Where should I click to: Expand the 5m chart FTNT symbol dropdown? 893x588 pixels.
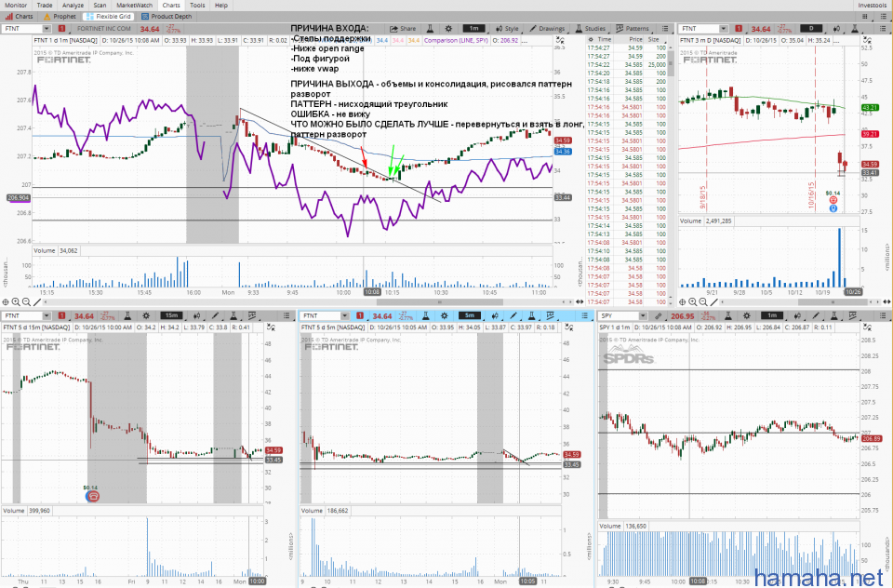[344, 315]
